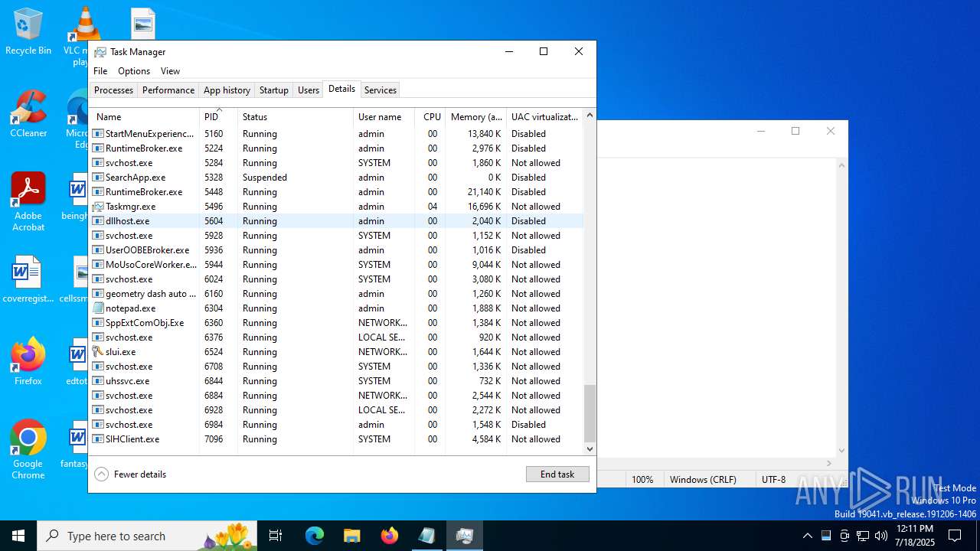This screenshot has width=980, height=551.
Task: Click the Task Manager title bar icon
Action: [x=100, y=52]
